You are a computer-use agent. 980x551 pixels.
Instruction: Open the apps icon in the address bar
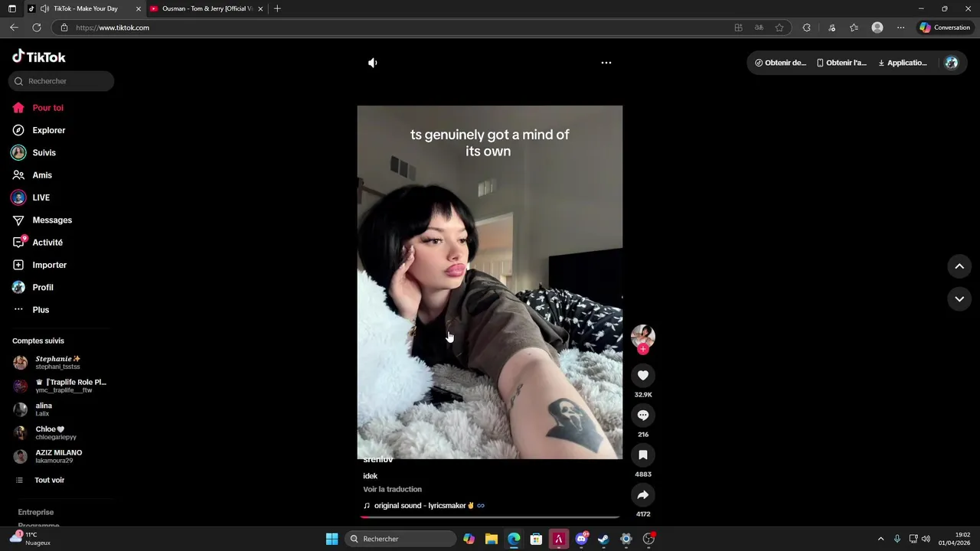738,28
